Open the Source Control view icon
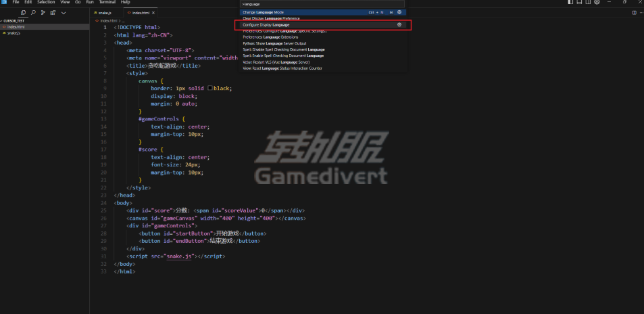The height and width of the screenshot is (314, 644). [x=43, y=13]
